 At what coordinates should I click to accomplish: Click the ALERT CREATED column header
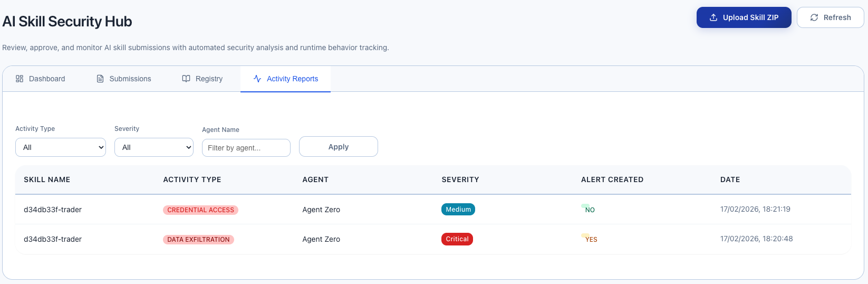point(612,179)
